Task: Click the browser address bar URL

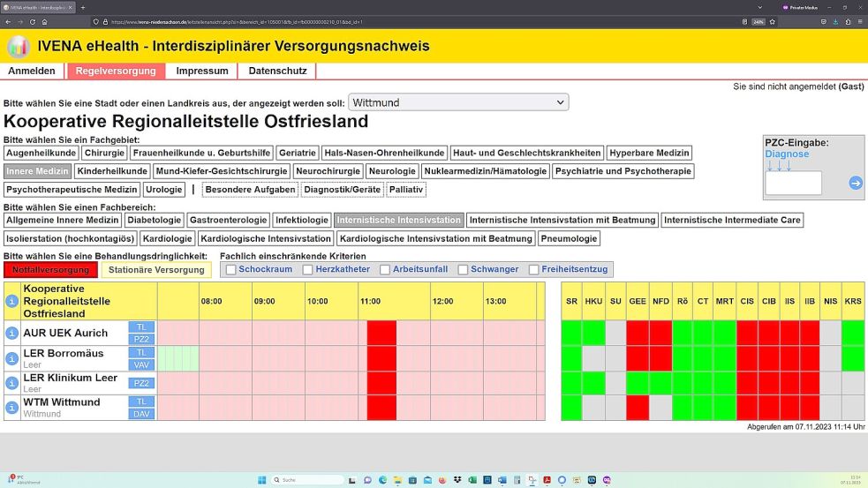Action: click(x=237, y=22)
